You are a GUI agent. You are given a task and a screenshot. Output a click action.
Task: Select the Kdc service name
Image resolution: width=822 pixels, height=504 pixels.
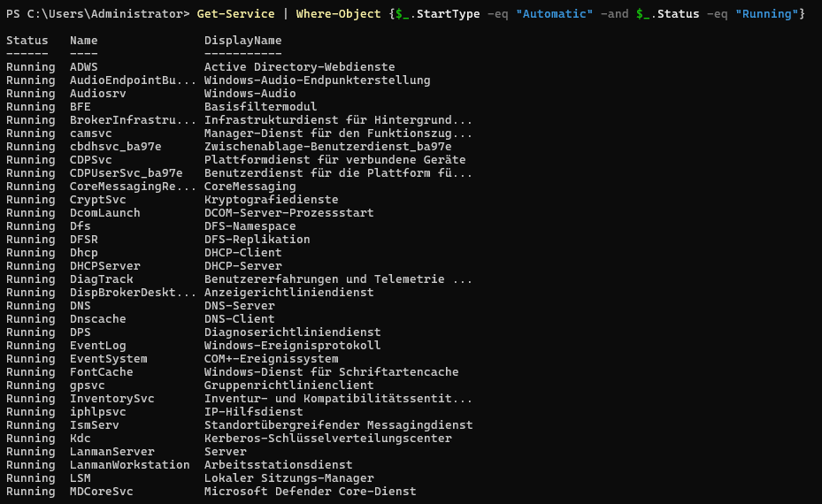81,439
